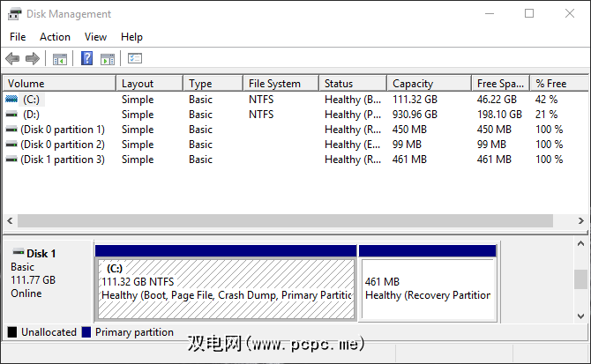The image size is (591, 364).
Task: Select the (Disk 0 partition 1) volume row
Action: pos(62,130)
